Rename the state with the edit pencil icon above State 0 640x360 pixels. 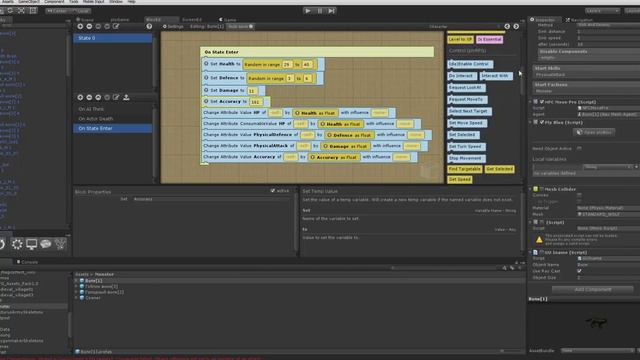click(116, 26)
